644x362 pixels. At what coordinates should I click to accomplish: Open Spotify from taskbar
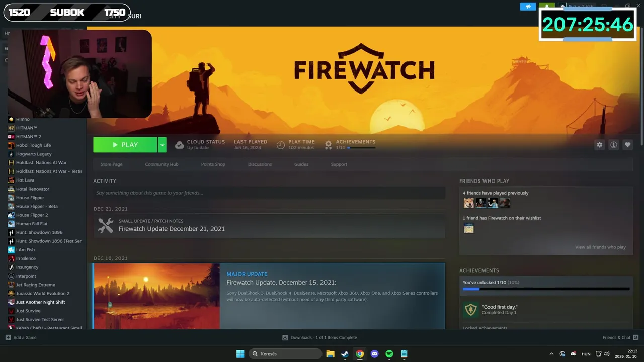[389, 354]
